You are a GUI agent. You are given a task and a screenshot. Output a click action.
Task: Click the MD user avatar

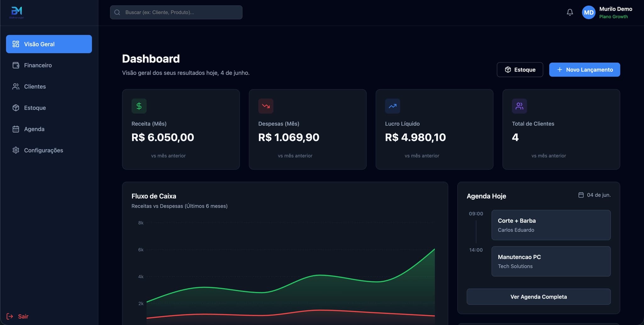click(589, 13)
